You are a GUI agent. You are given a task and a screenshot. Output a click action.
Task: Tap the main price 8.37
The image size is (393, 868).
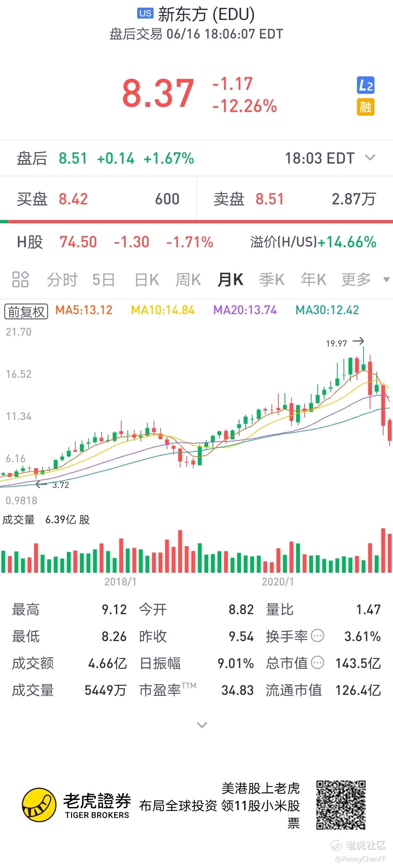158,93
